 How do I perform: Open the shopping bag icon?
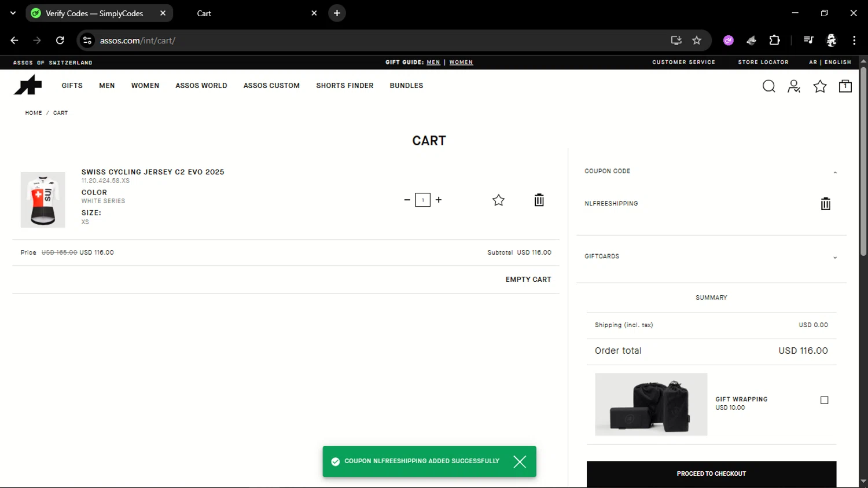pos(845,86)
